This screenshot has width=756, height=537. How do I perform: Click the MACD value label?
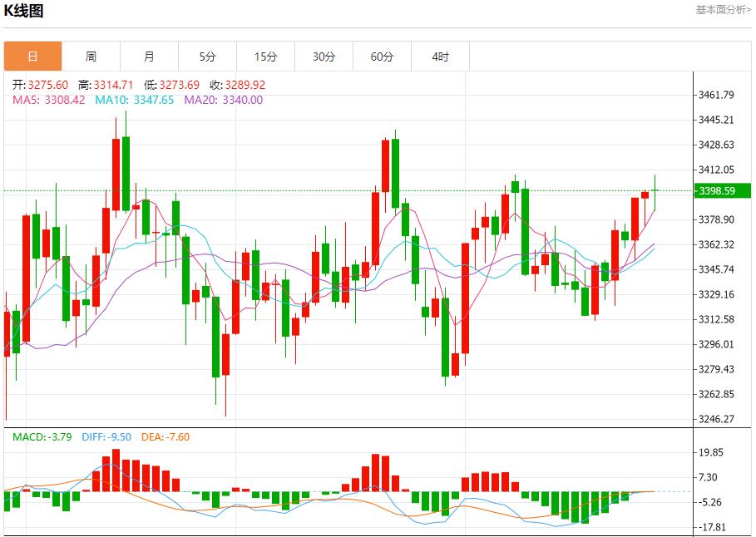(x=42, y=436)
